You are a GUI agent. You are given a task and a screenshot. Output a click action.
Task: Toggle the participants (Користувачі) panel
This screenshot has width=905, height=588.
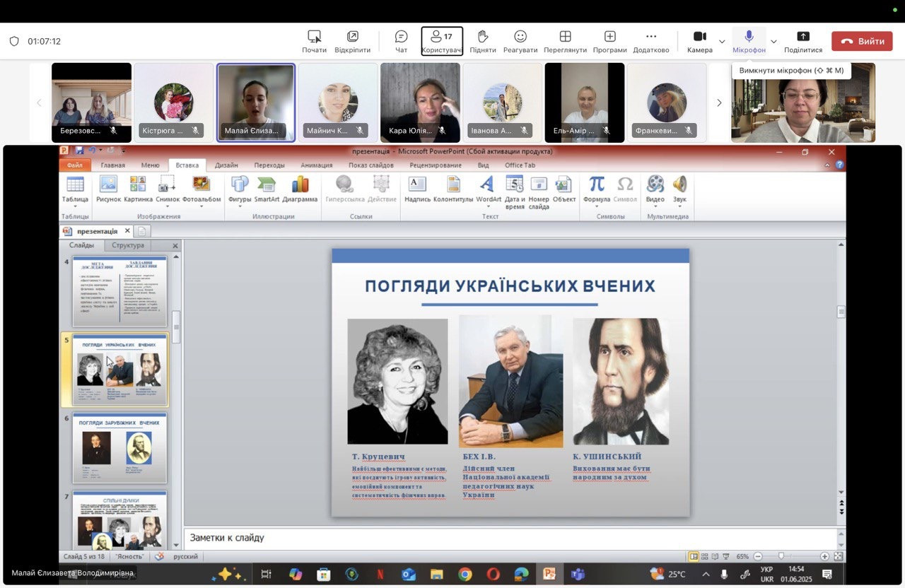coord(442,41)
